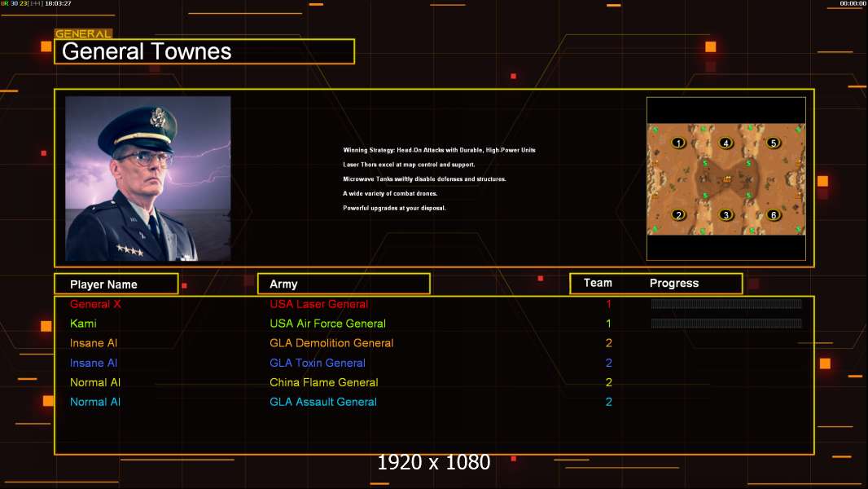
Task: Select player name Kami
Action: point(83,324)
